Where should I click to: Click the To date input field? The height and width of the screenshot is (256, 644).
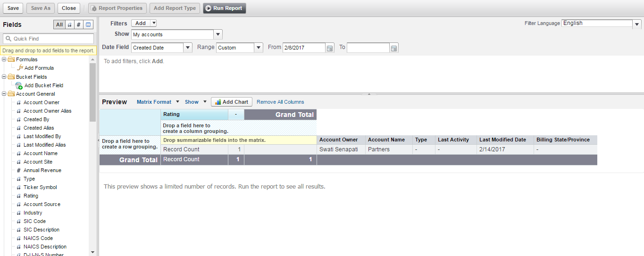coord(368,48)
